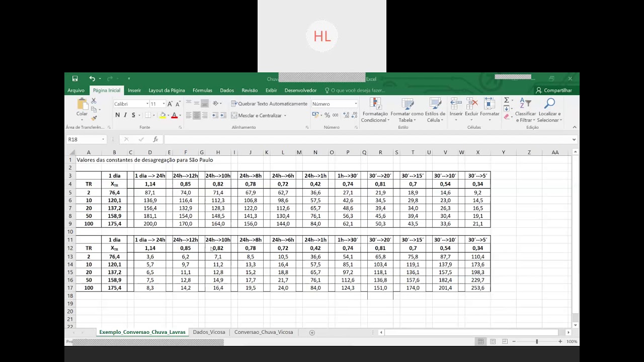
Task: Click the zoom slider handle
Action: (x=537, y=341)
